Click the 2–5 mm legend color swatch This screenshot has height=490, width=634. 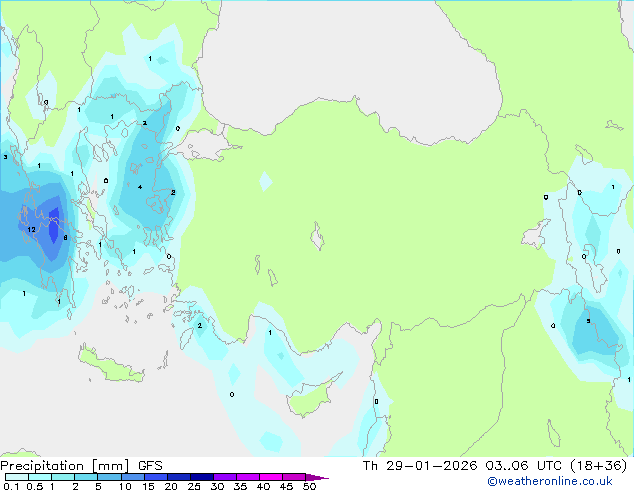[x=86, y=477]
